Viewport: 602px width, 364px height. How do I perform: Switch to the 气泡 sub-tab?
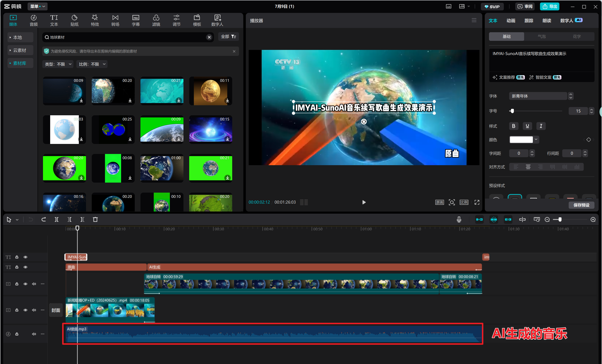(541, 36)
